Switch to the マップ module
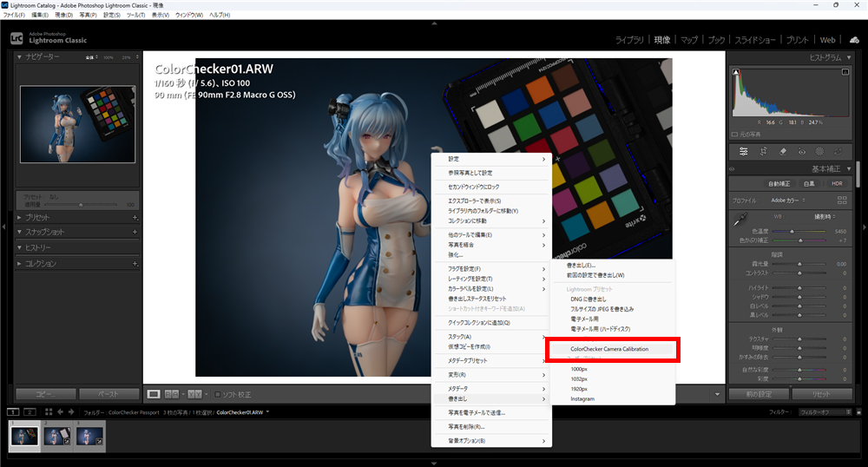Viewport: 868px width, 467px height. 688,40
